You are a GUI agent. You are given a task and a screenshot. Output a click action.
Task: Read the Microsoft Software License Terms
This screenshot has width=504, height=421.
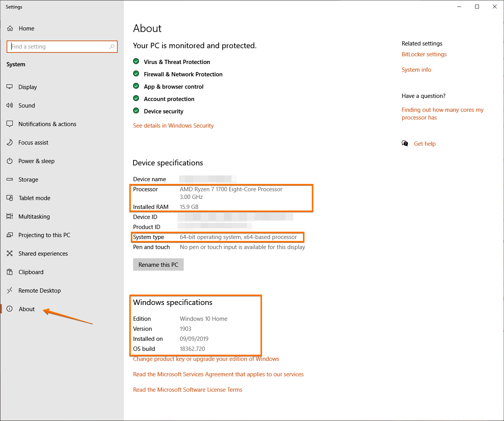[188, 390]
